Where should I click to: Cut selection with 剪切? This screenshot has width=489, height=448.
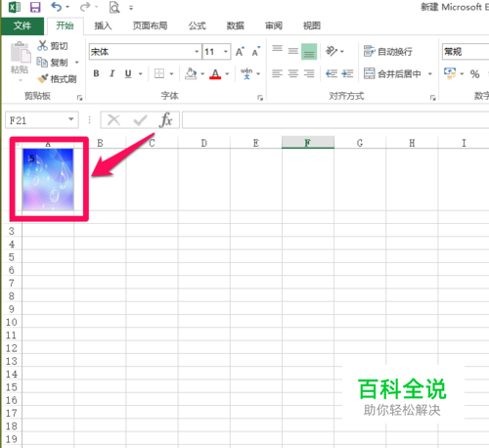pyautogui.click(x=53, y=46)
